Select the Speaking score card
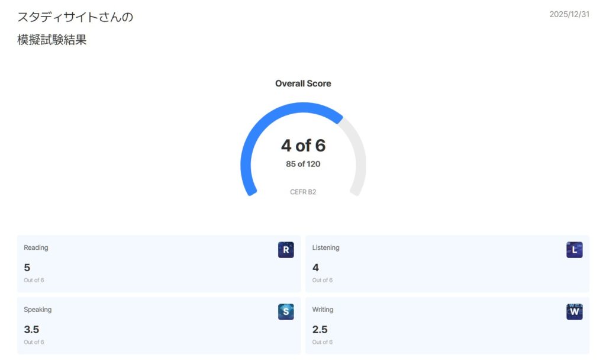This screenshot has width=606, height=364. point(159,326)
